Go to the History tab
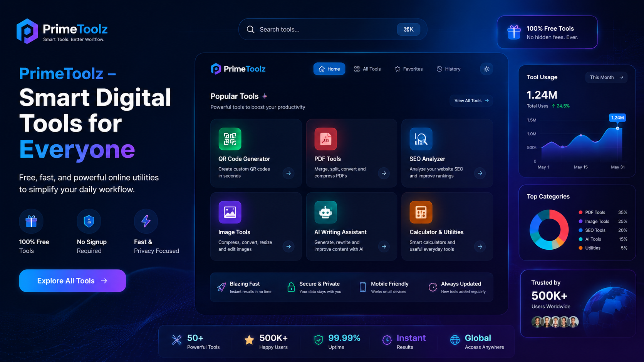The width and height of the screenshot is (644, 362). point(448,69)
